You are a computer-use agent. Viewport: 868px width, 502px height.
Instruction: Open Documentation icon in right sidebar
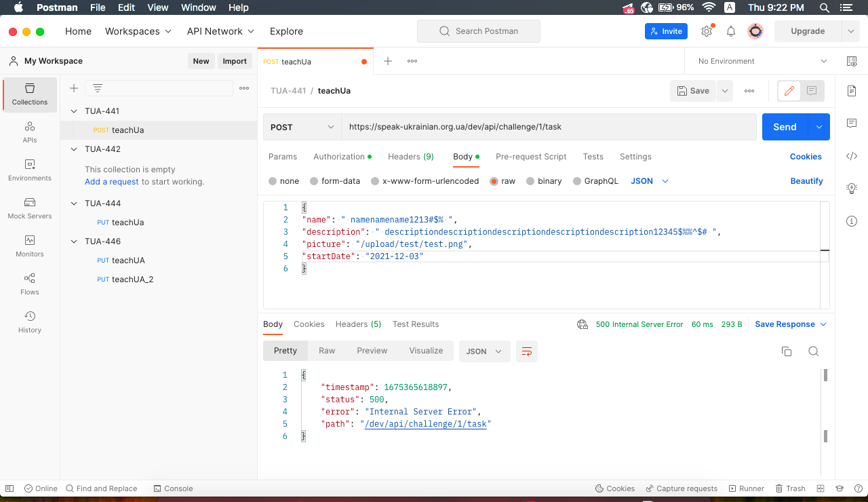(852, 91)
